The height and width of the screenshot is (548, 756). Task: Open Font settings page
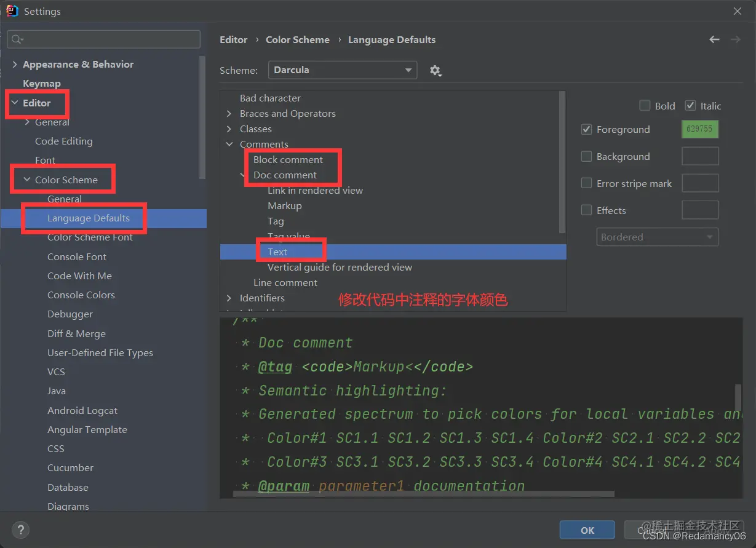click(x=45, y=160)
